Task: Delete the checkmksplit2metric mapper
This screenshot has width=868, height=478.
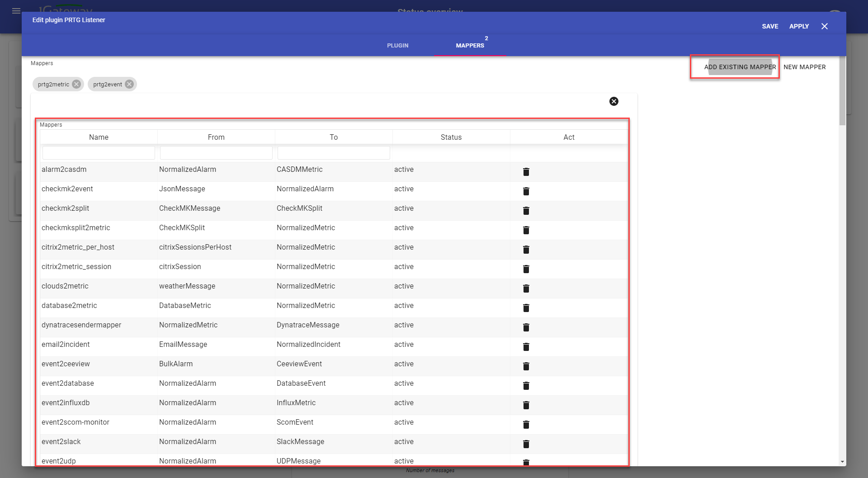Action: coord(526,230)
